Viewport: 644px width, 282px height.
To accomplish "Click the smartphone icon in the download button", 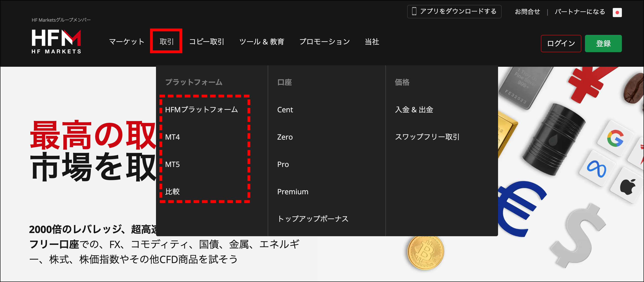I will click(x=415, y=11).
